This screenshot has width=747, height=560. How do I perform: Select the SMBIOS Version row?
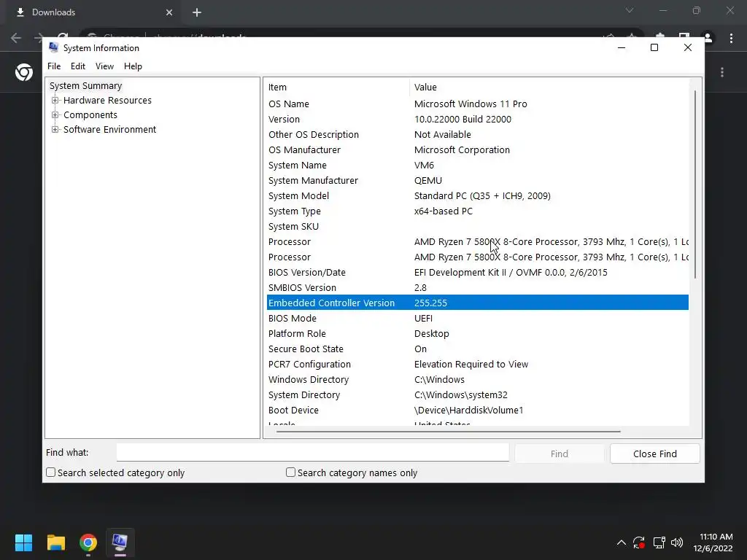pos(477,287)
